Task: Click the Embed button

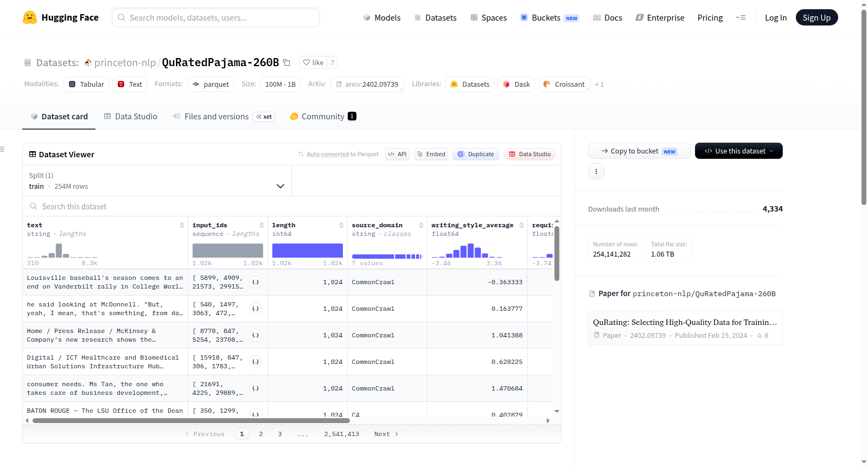Action: 431,154
